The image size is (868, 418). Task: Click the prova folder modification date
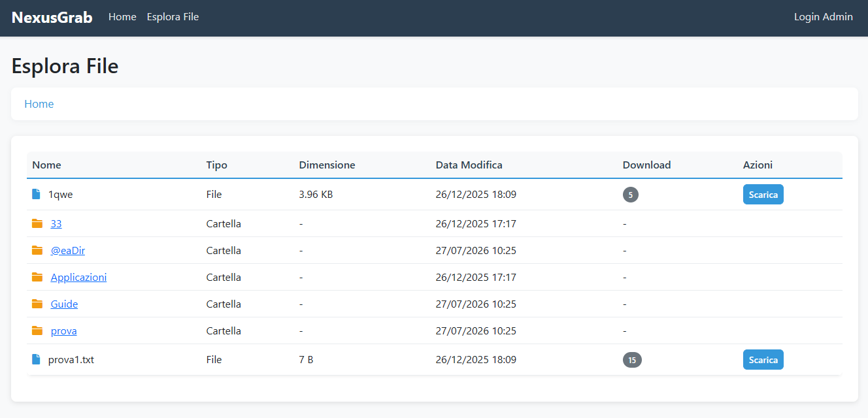[x=476, y=330]
